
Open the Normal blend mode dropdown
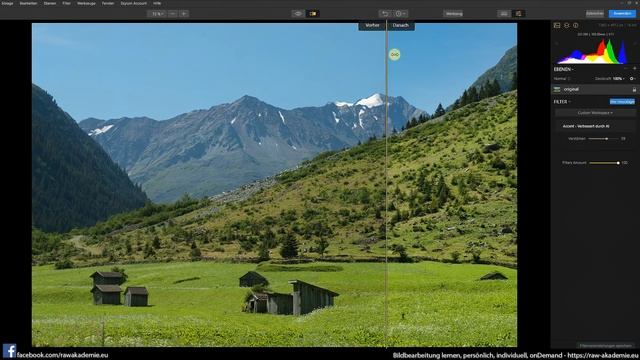pos(562,79)
